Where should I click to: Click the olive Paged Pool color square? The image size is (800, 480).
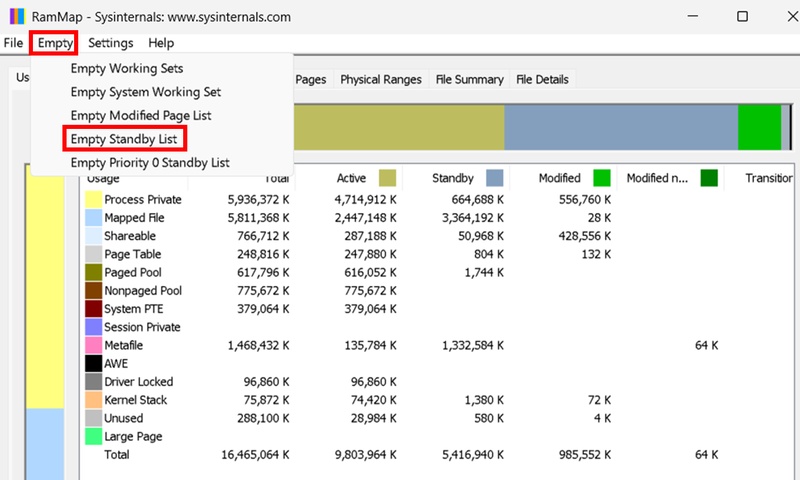[x=93, y=272]
